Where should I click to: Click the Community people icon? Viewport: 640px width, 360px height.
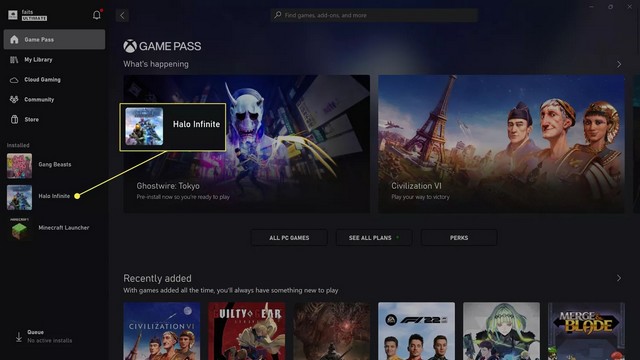(x=14, y=100)
